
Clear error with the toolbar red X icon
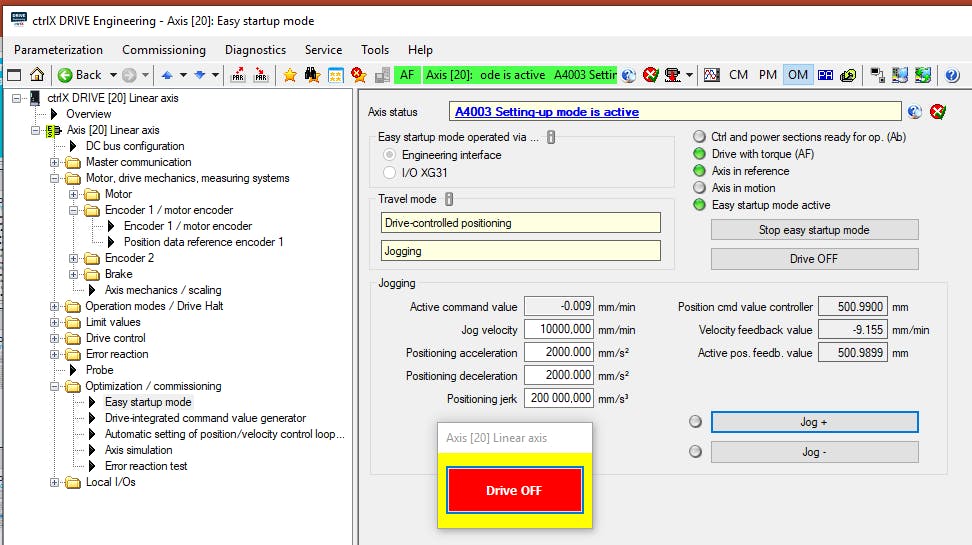click(650, 75)
